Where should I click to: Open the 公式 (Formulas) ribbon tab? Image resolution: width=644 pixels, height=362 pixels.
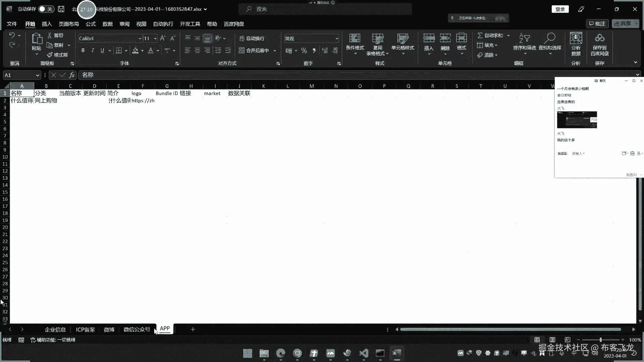(91, 24)
